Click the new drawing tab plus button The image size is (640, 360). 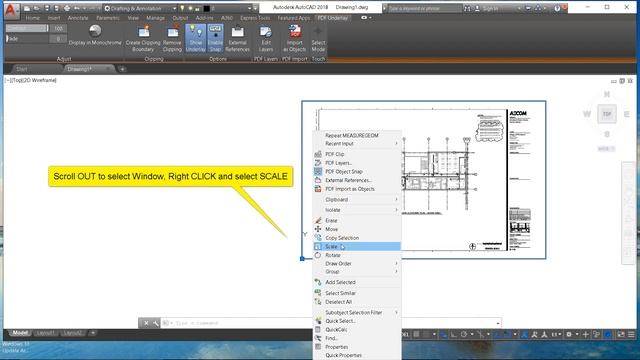pyautogui.click(x=122, y=69)
